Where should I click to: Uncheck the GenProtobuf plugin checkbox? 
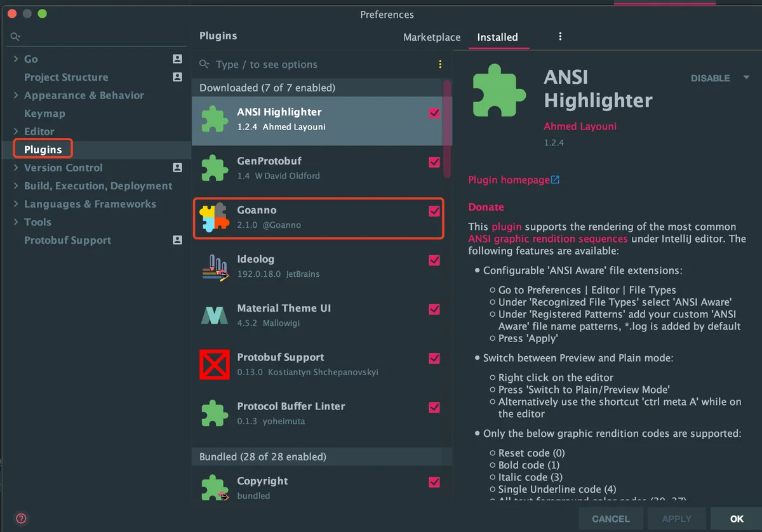[434, 162]
